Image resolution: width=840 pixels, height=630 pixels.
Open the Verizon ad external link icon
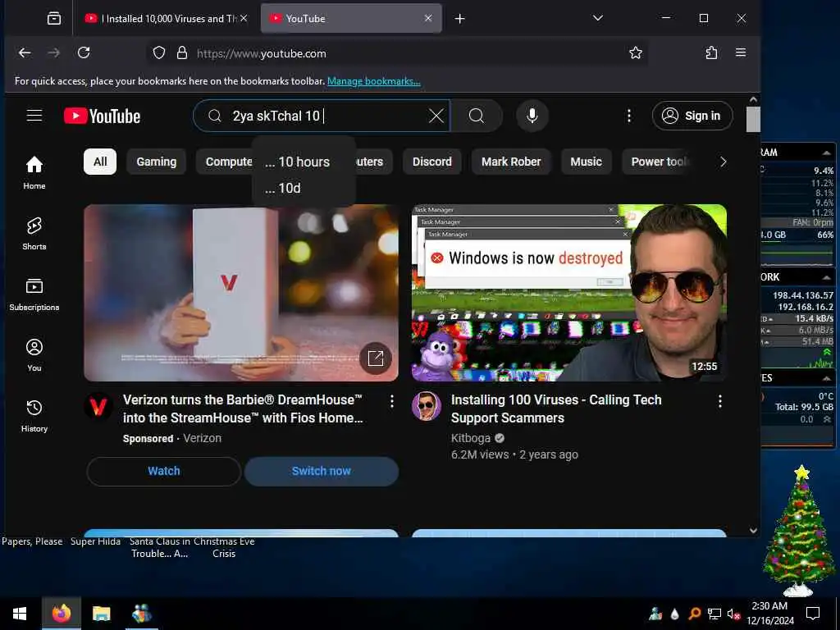coord(376,358)
